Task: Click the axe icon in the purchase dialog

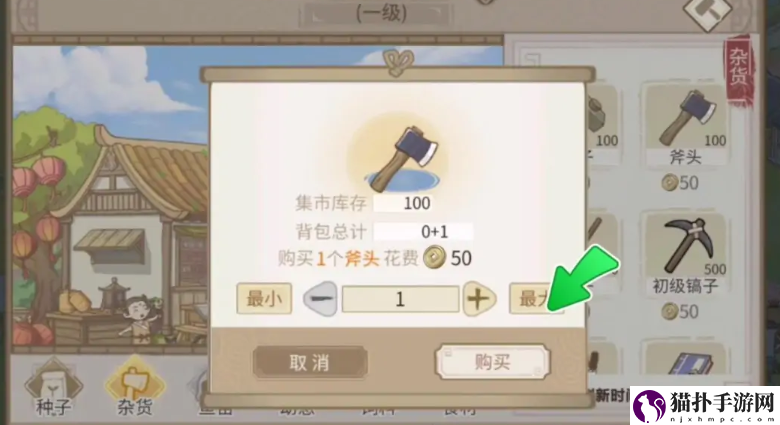Action: point(403,158)
